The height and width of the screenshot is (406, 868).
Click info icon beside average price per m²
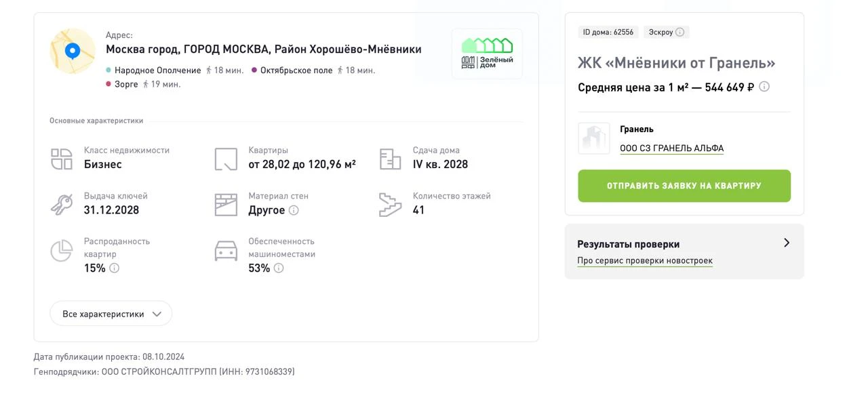click(x=764, y=87)
